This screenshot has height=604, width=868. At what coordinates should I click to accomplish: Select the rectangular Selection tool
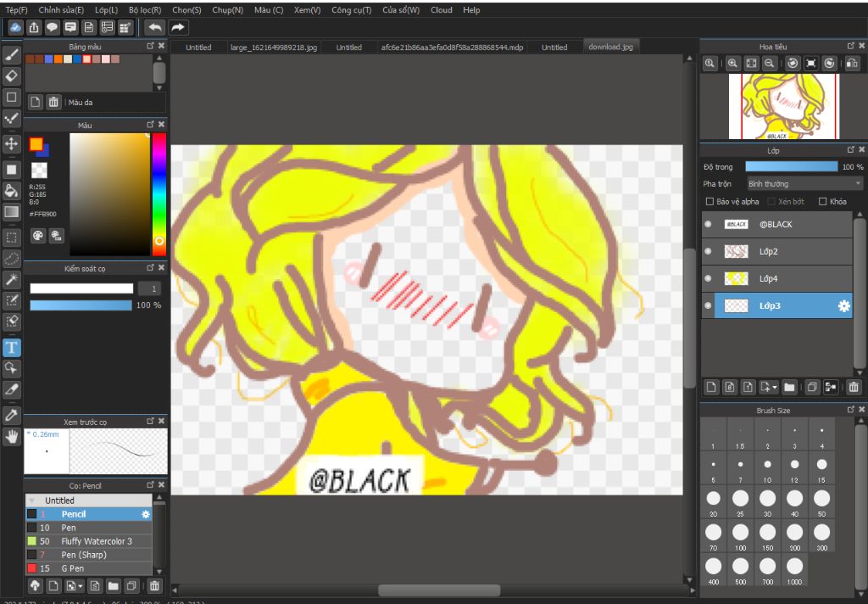tap(12, 238)
